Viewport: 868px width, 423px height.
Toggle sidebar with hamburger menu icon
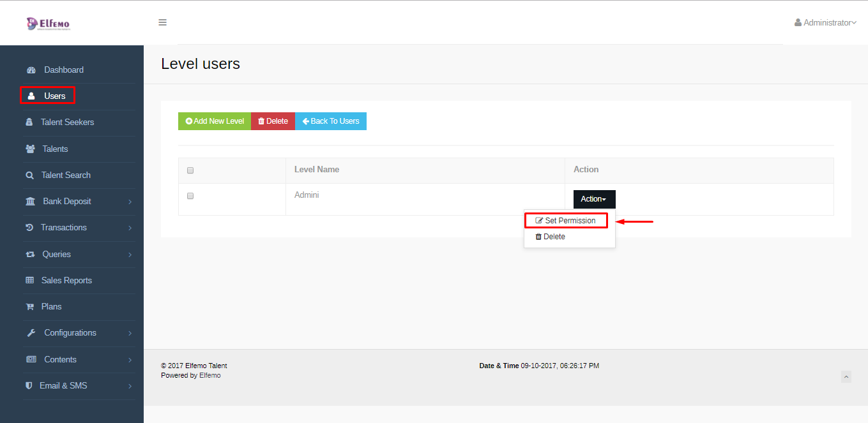tap(162, 22)
